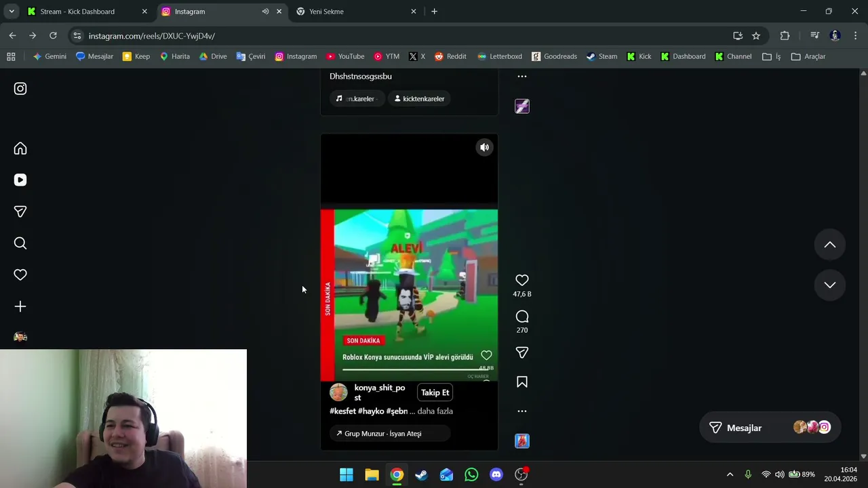
Task: Expand the Araçlar bookmarks folder
Action: [808, 56]
